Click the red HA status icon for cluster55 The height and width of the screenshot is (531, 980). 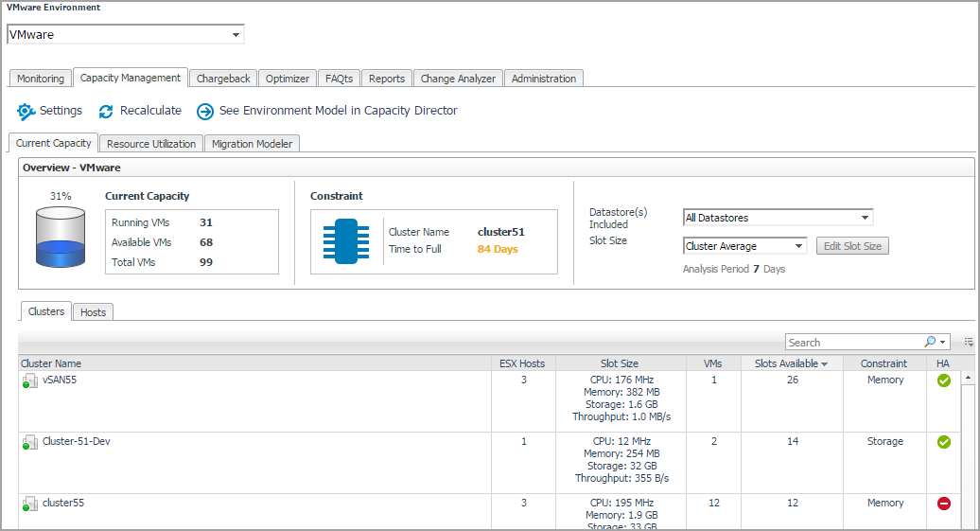tap(943, 504)
